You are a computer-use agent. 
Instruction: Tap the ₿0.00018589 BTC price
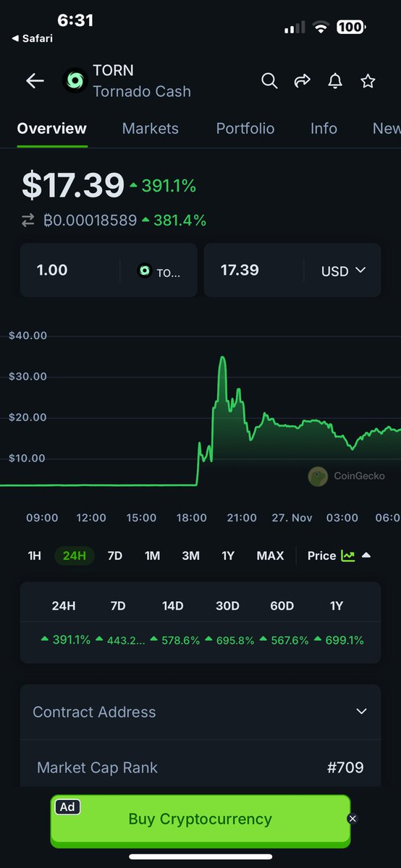click(90, 221)
